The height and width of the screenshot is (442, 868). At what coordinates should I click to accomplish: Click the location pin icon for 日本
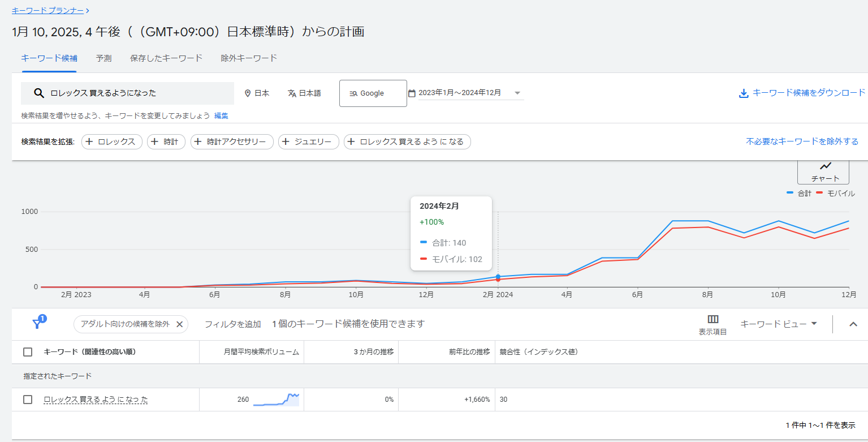[247, 93]
